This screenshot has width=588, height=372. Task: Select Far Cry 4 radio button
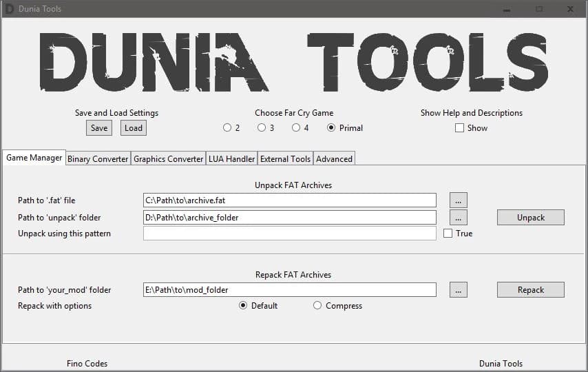pyautogui.click(x=296, y=127)
